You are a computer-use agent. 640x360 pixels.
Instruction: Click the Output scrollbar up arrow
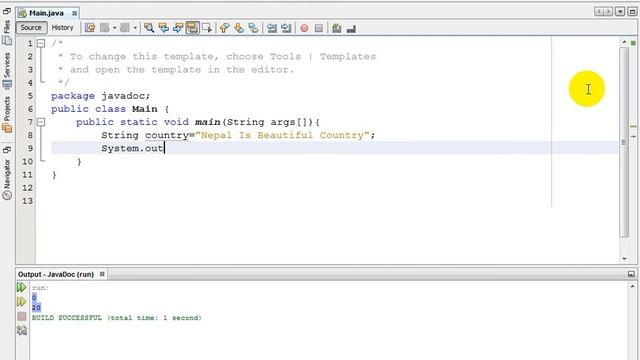(633, 286)
